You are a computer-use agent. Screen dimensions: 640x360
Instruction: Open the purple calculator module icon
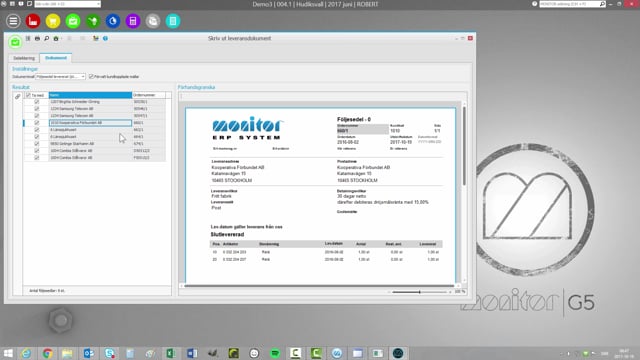tap(133, 21)
